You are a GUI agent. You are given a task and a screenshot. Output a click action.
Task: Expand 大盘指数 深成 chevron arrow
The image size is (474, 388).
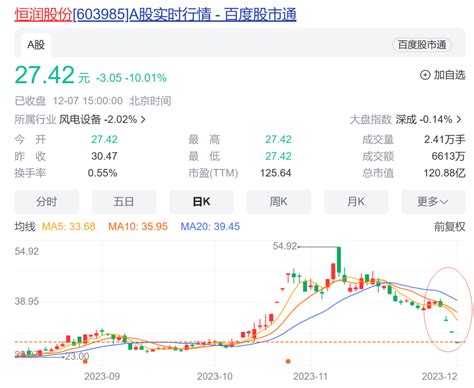click(459, 119)
